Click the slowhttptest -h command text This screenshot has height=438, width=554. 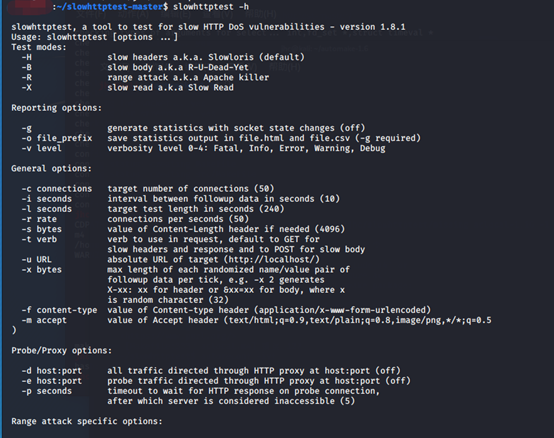click(211, 6)
